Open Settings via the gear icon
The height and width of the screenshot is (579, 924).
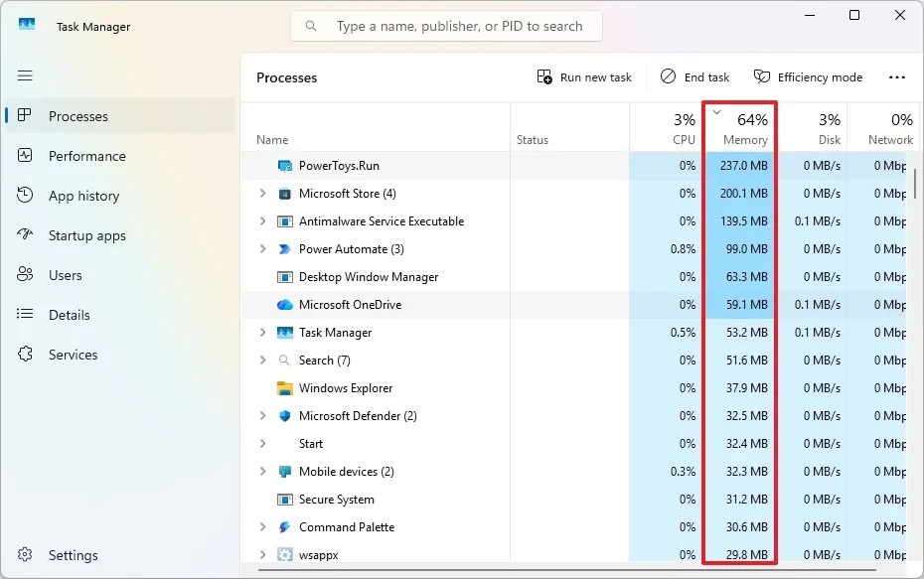pyautogui.click(x=25, y=555)
